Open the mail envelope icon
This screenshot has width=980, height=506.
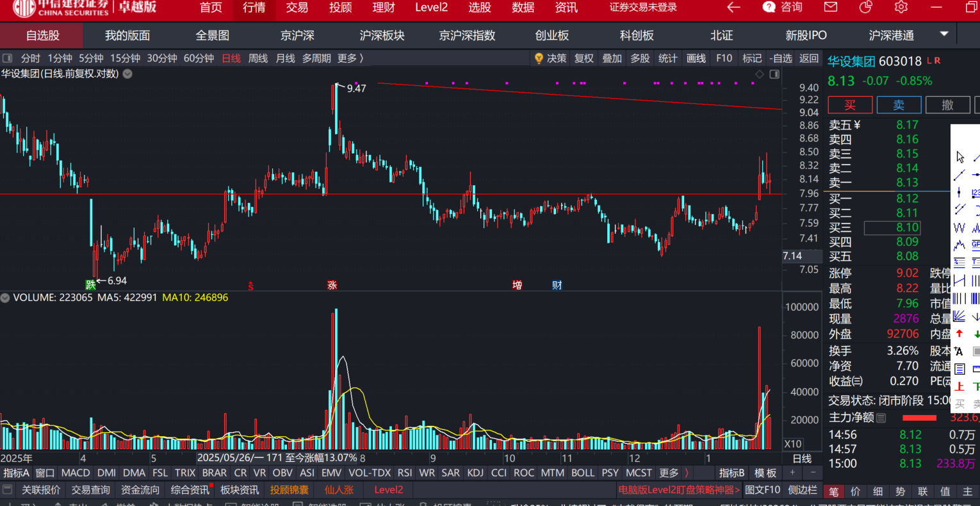[831, 7]
